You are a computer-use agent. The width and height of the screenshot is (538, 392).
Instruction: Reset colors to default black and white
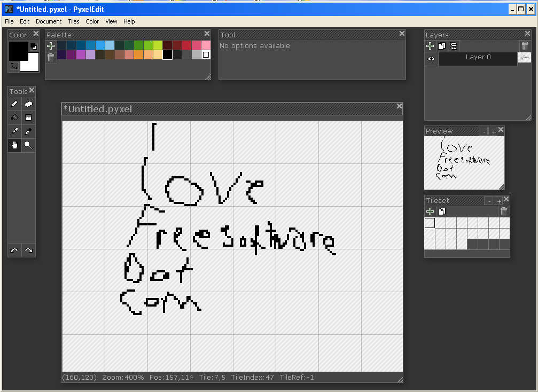pyautogui.click(x=33, y=46)
